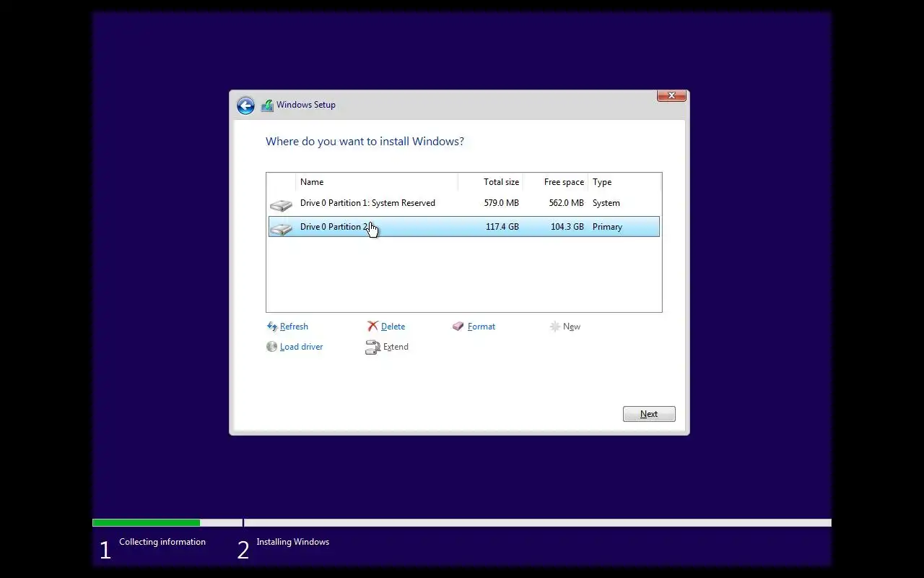Go back using the blue arrow button
The width and height of the screenshot is (924, 578).
click(245, 105)
